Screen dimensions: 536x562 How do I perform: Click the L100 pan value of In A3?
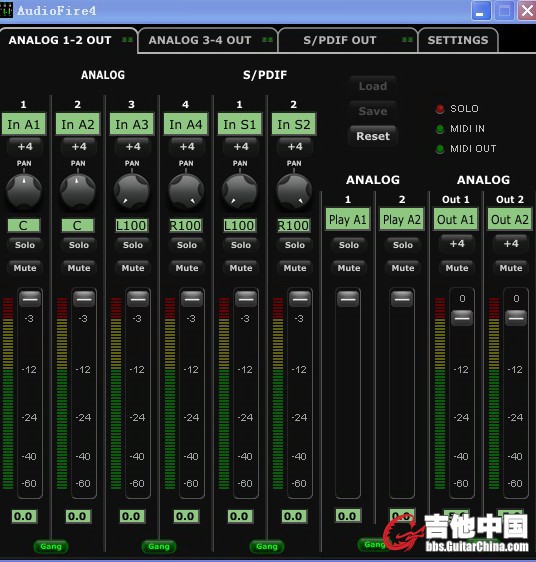[x=132, y=225]
